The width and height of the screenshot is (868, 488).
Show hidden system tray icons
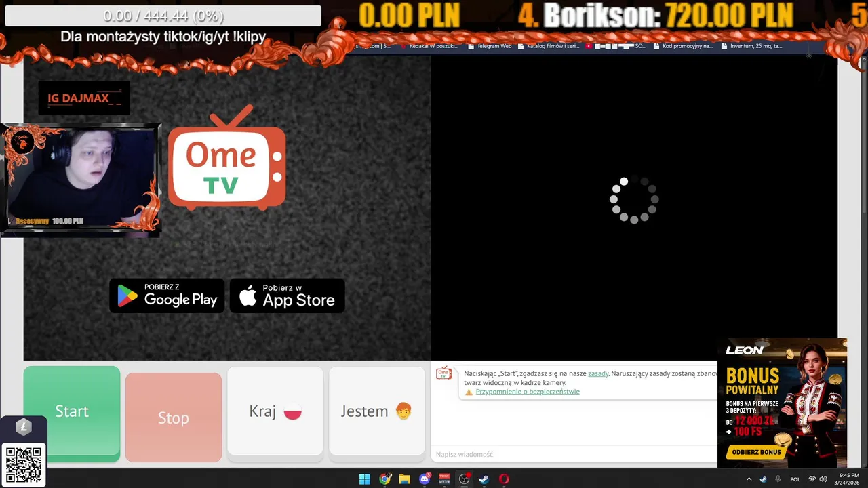[749, 479]
